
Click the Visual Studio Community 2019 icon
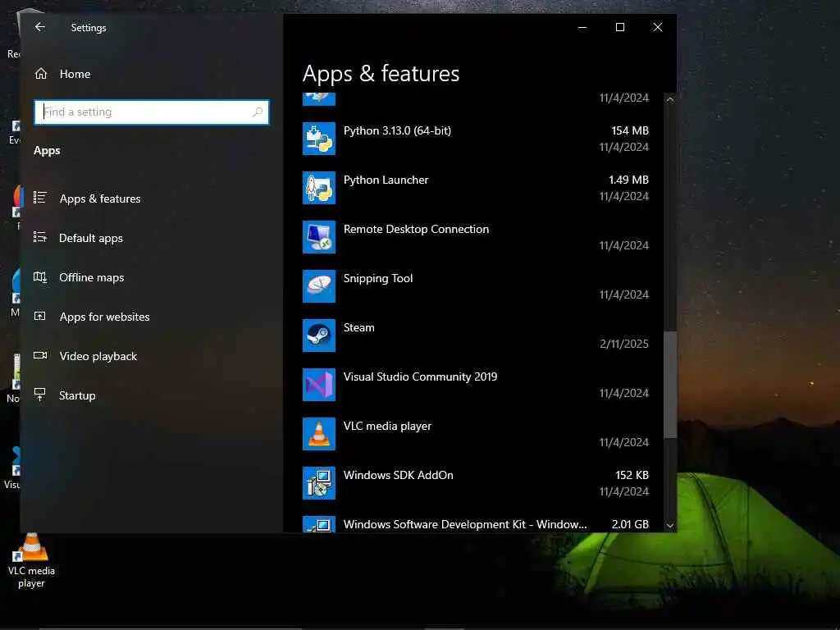point(319,386)
